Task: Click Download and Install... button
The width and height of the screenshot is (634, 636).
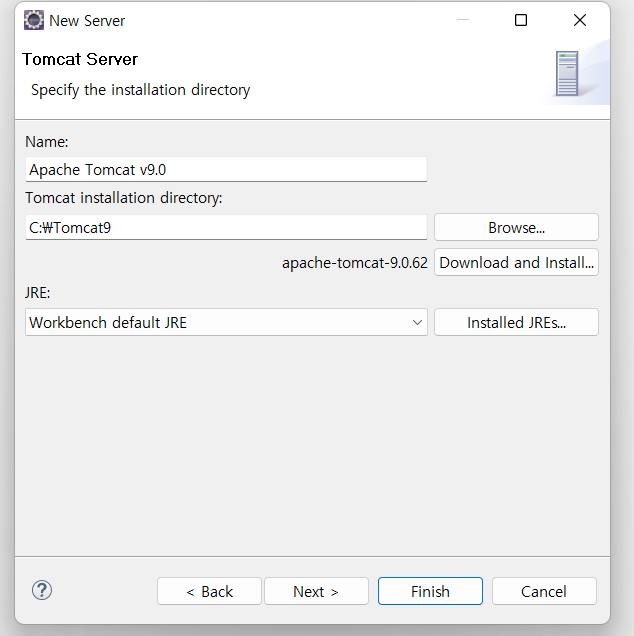Action: point(516,262)
